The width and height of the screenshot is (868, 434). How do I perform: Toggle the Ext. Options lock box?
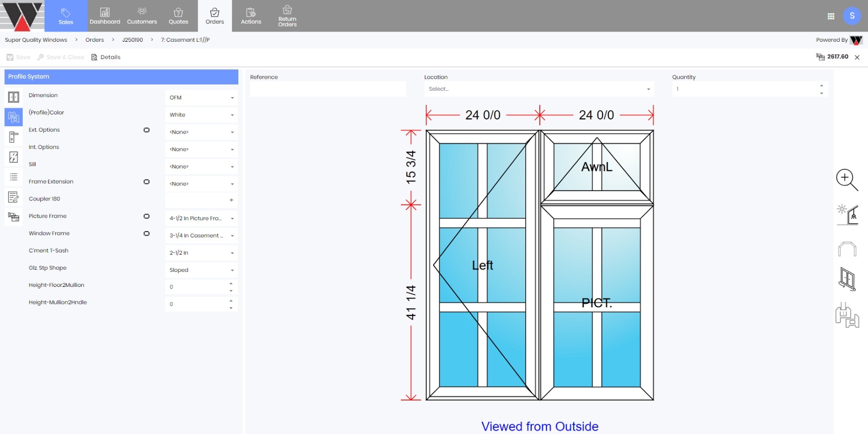(x=147, y=130)
